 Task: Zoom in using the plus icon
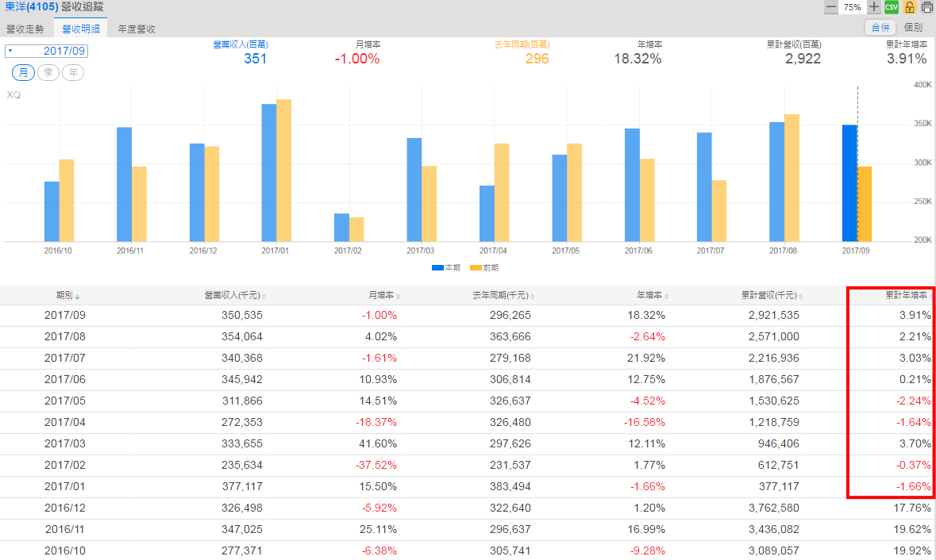tap(874, 7)
